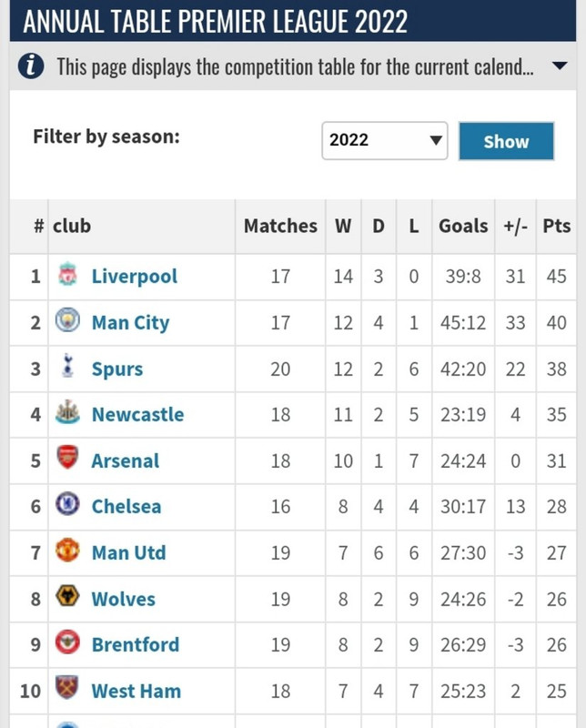Click the Brentford bee crest icon

[x=68, y=642]
